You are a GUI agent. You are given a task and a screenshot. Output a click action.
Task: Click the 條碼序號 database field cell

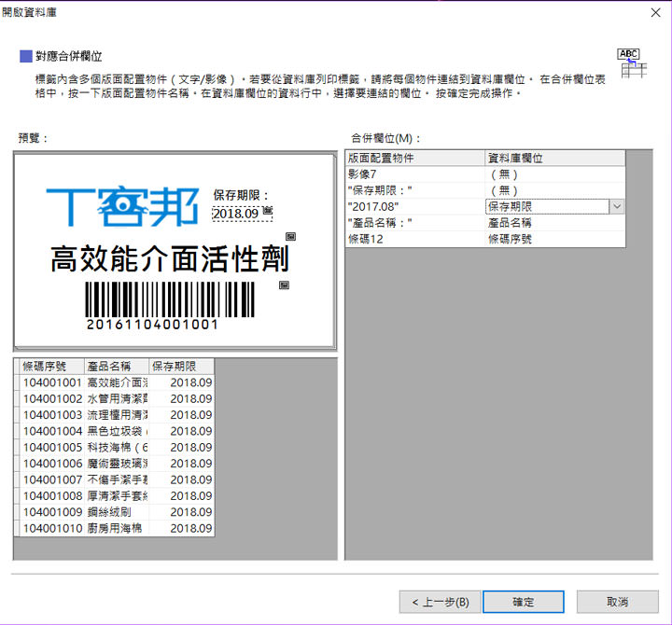(555, 239)
